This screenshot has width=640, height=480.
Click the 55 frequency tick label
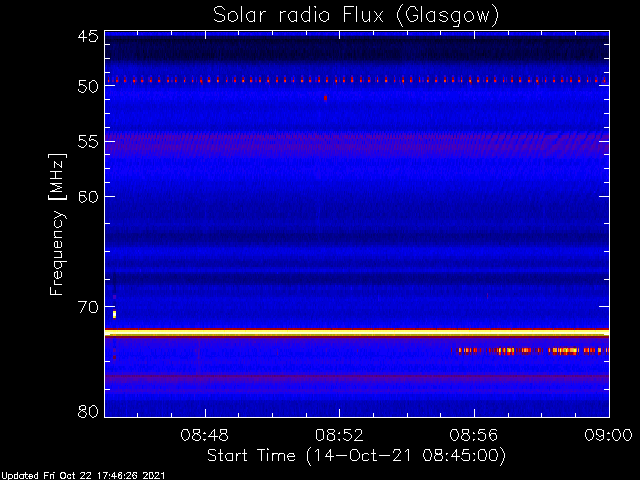88,142
